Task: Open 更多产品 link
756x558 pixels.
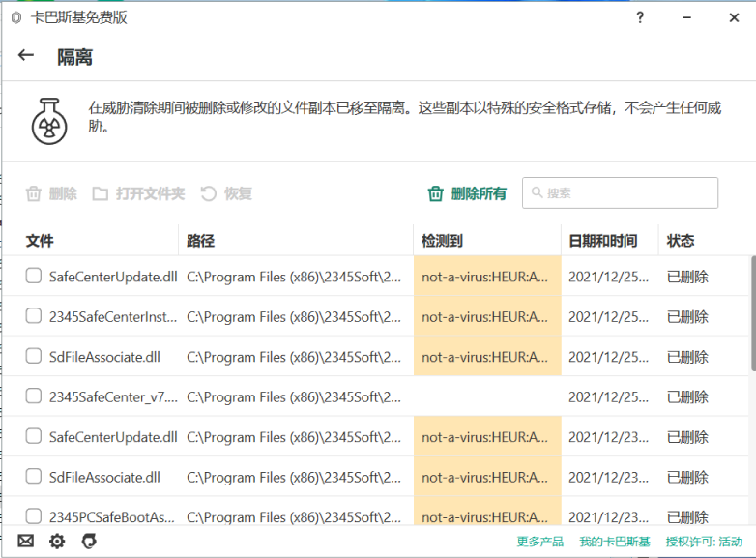Action: [540, 542]
